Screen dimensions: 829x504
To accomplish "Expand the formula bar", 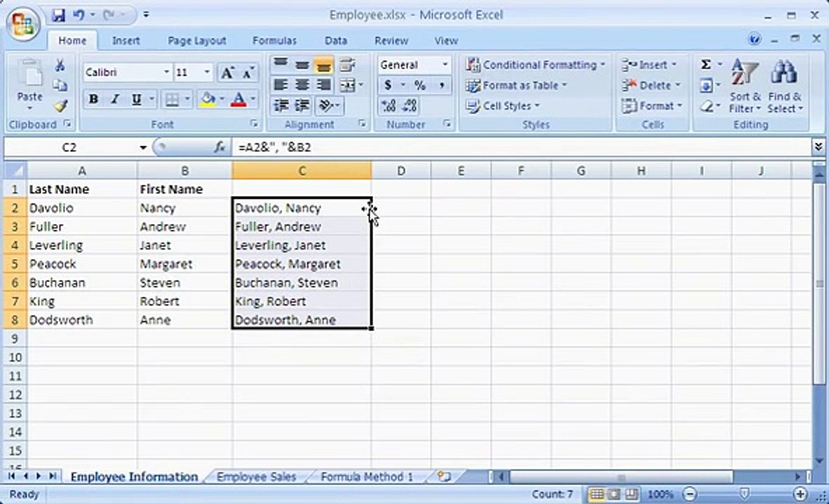I will [x=818, y=147].
